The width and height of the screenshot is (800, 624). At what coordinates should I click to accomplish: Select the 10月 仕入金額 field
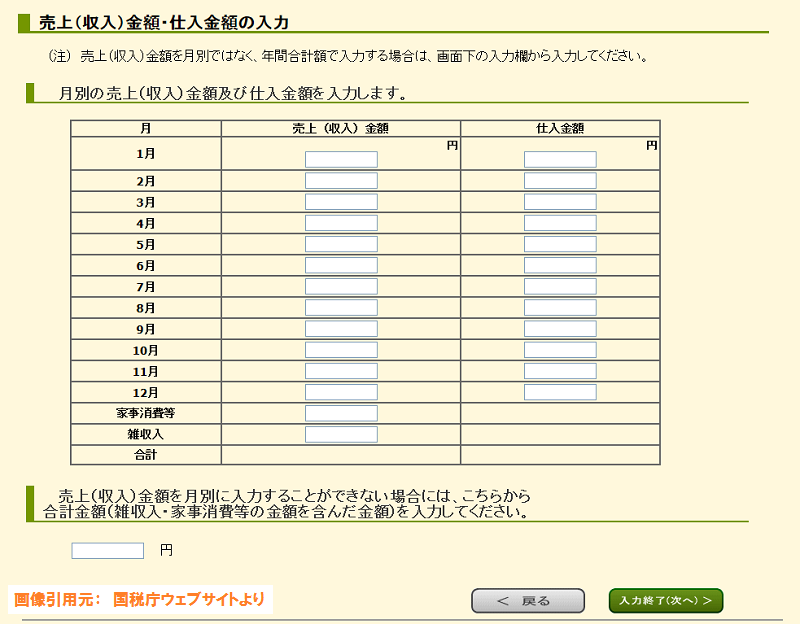point(560,350)
